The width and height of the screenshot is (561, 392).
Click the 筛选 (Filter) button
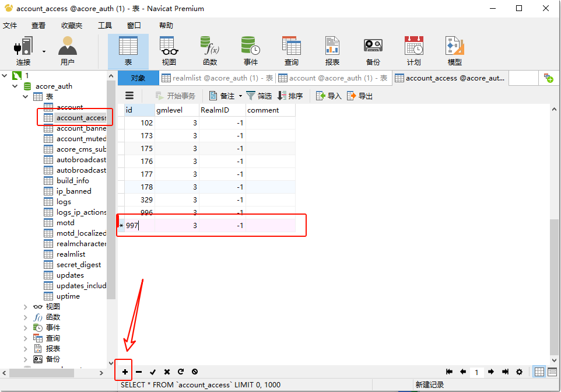tap(259, 96)
